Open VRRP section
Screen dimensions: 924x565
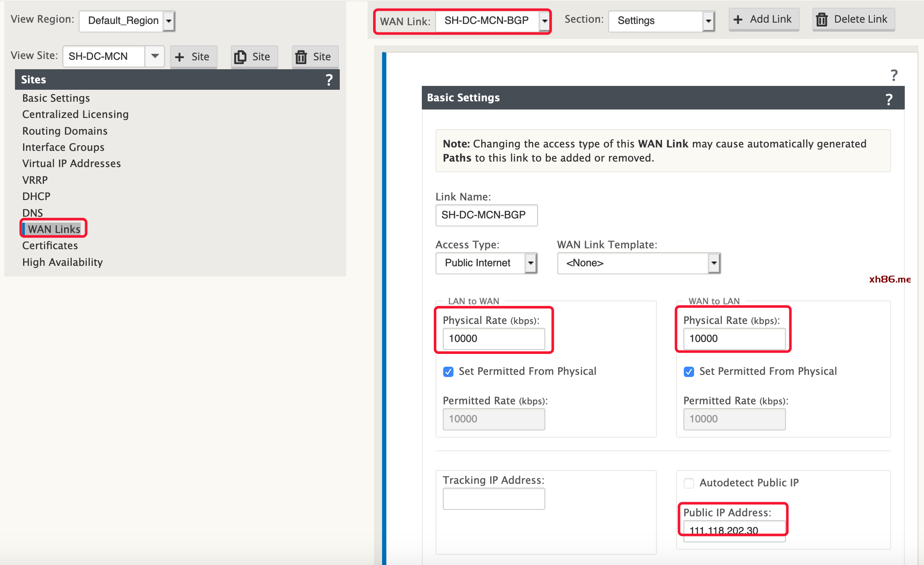click(35, 180)
